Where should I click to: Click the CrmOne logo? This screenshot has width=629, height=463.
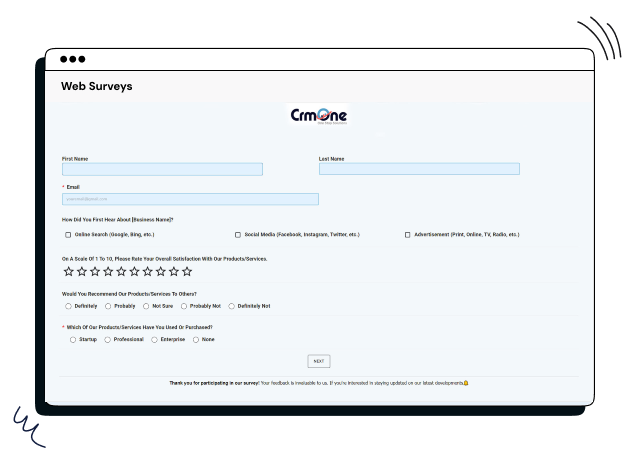pyautogui.click(x=319, y=116)
